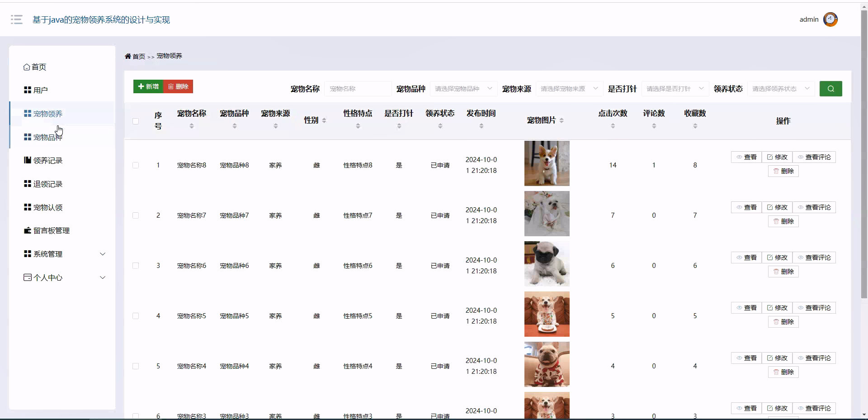Click the 宠物名称 search input field
This screenshot has height=420, width=868.
pos(358,89)
